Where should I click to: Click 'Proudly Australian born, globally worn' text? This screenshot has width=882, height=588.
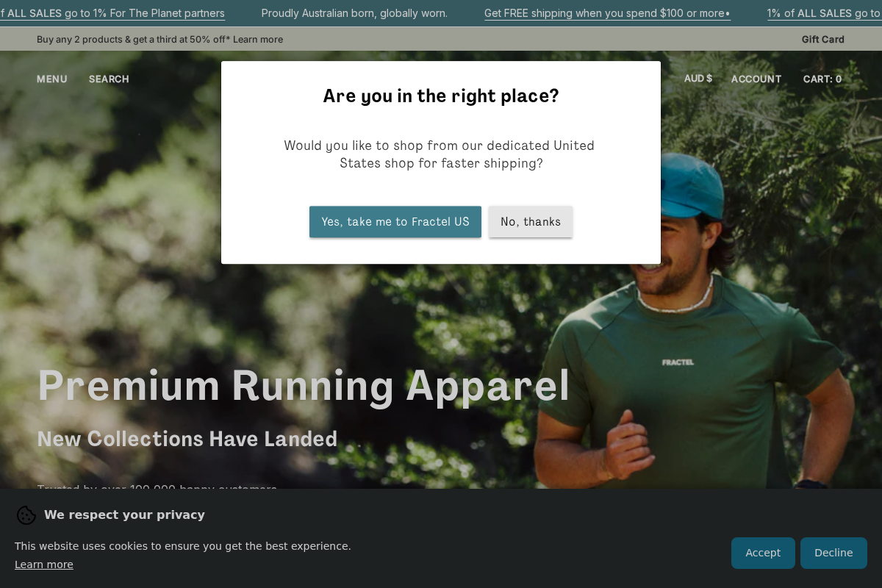[x=354, y=13]
